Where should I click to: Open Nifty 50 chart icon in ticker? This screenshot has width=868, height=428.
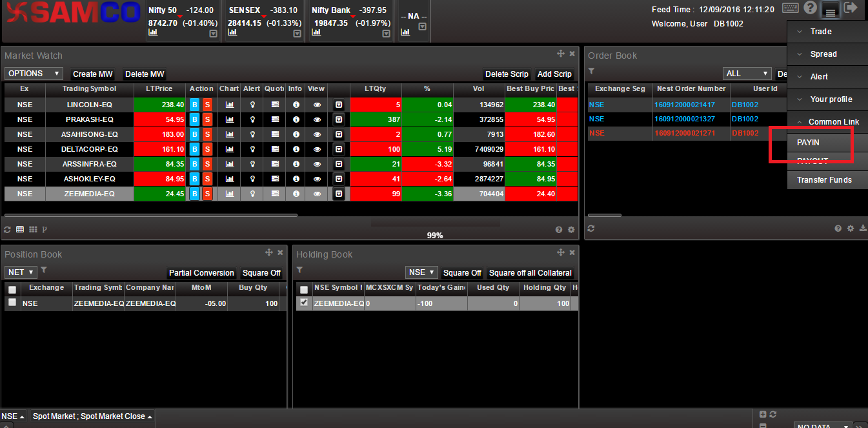[153, 32]
